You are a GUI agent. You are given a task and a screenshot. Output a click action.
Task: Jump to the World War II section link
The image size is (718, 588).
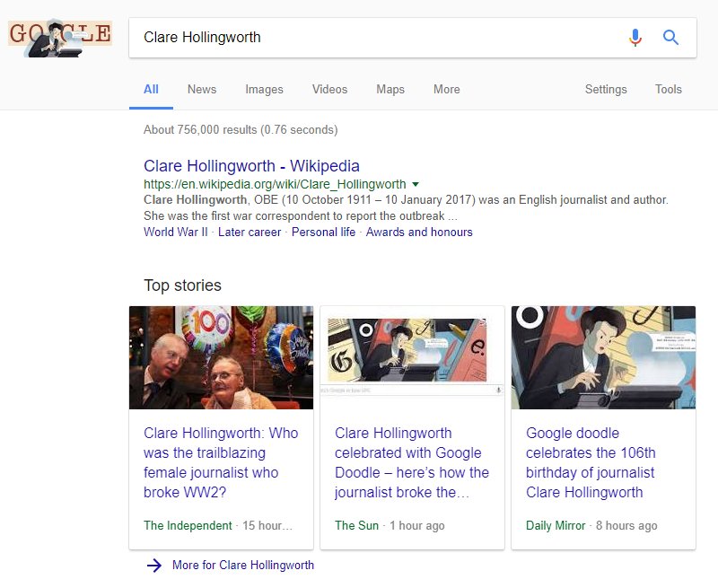point(175,233)
